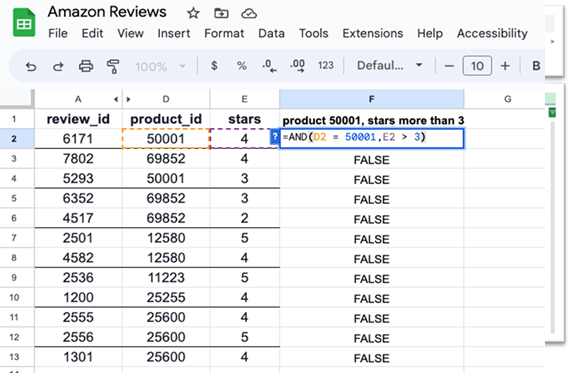Viewport: 572px width, 373px height.
Task: Open more number formats (123)
Action: [x=325, y=65]
